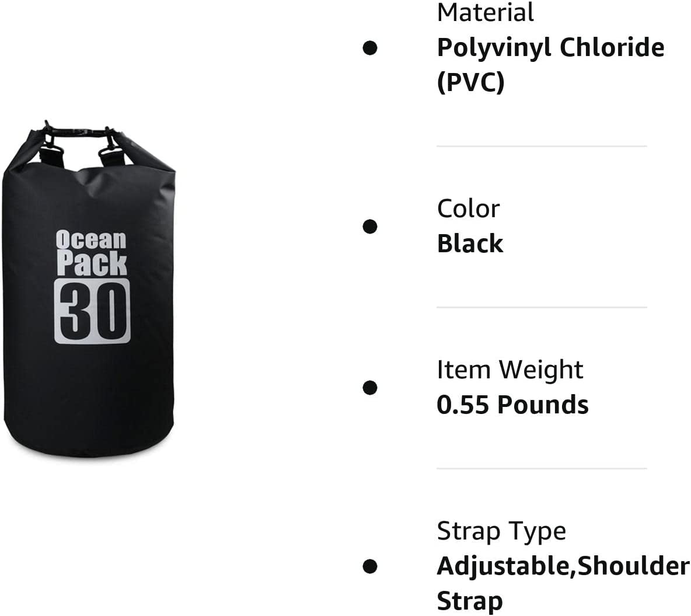Click the white "30" number box on bag
The height and width of the screenshot is (616, 691).
(x=92, y=311)
